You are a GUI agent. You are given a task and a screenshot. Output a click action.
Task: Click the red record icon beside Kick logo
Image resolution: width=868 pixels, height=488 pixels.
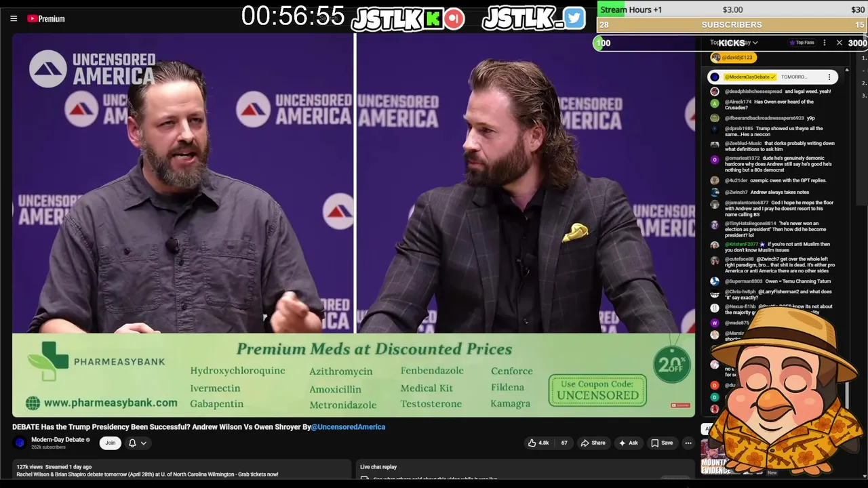pyautogui.click(x=455, y=19)
